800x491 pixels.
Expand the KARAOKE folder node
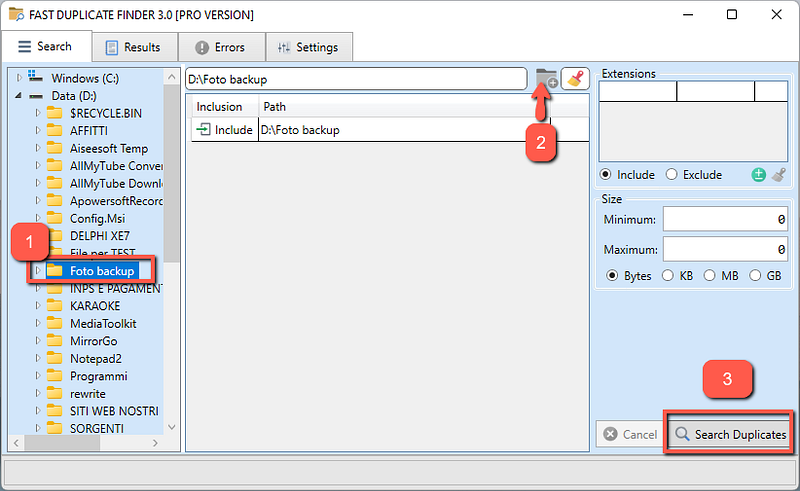pyautogui.click(x=38, y=305)
